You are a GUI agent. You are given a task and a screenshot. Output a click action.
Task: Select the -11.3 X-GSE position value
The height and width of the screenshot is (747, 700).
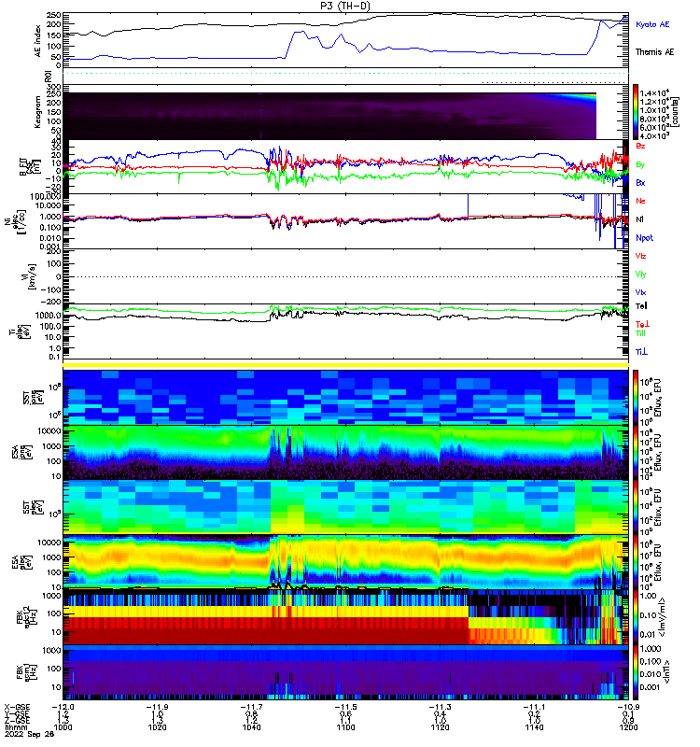coord(440,707)
